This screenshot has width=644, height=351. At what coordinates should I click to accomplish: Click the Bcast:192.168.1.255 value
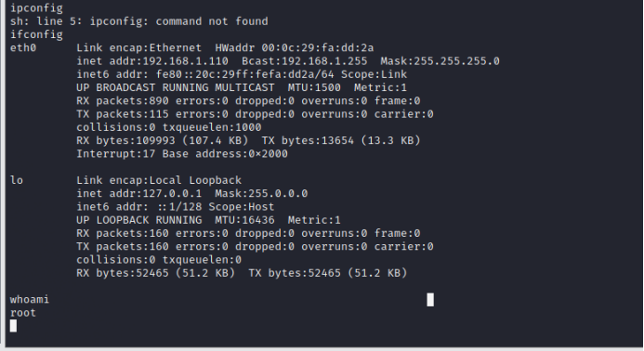(304, 61)
